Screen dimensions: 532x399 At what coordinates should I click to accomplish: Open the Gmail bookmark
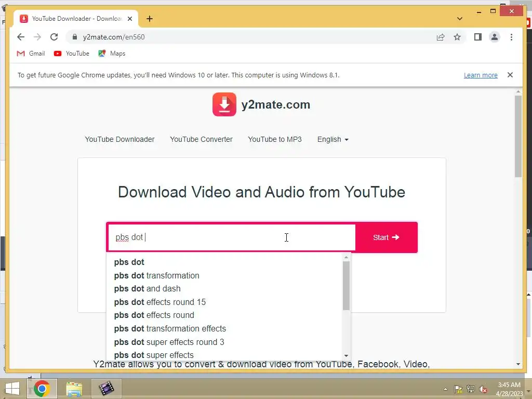(31, 54)
